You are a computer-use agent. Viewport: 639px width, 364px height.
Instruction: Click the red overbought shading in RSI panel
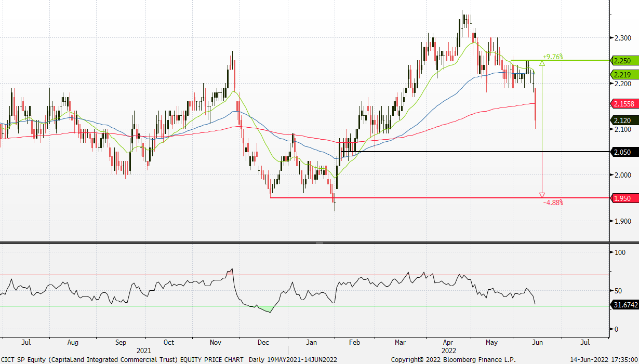[x=229, y=272]
